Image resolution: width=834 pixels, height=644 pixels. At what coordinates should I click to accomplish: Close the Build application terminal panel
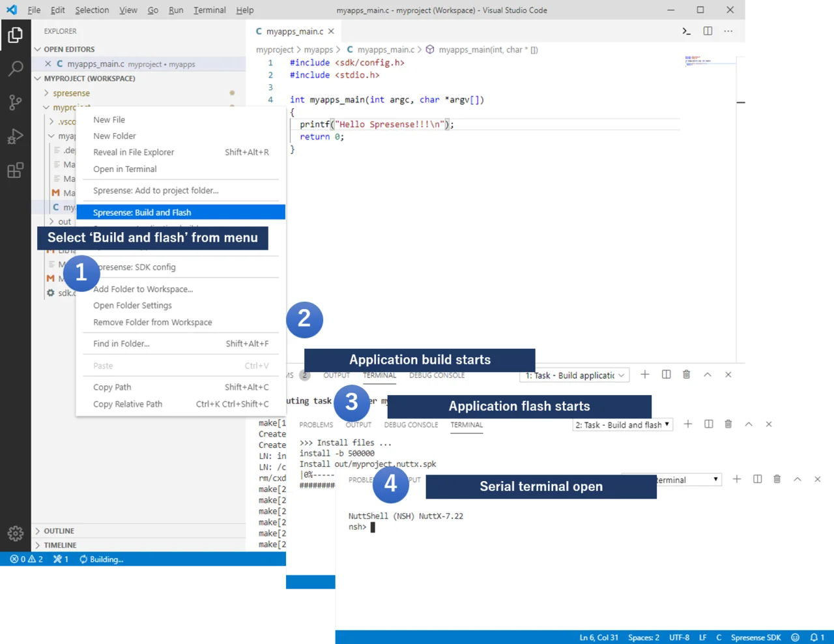728,375
